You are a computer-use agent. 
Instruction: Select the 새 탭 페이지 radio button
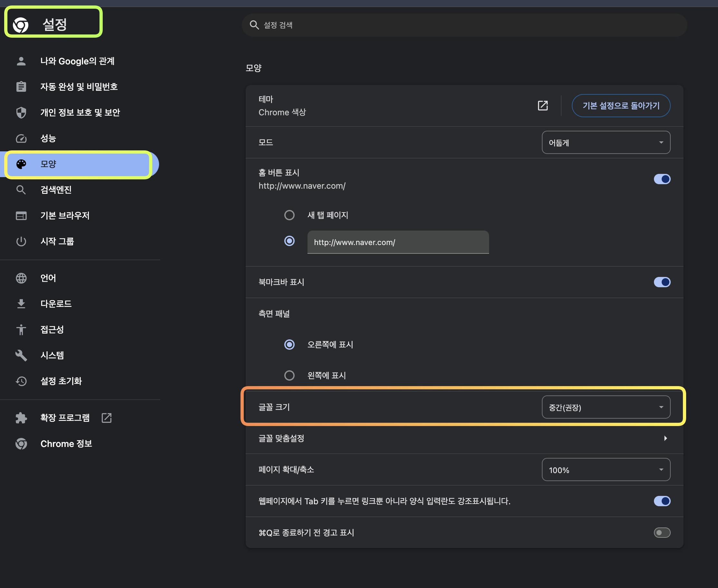289,215
